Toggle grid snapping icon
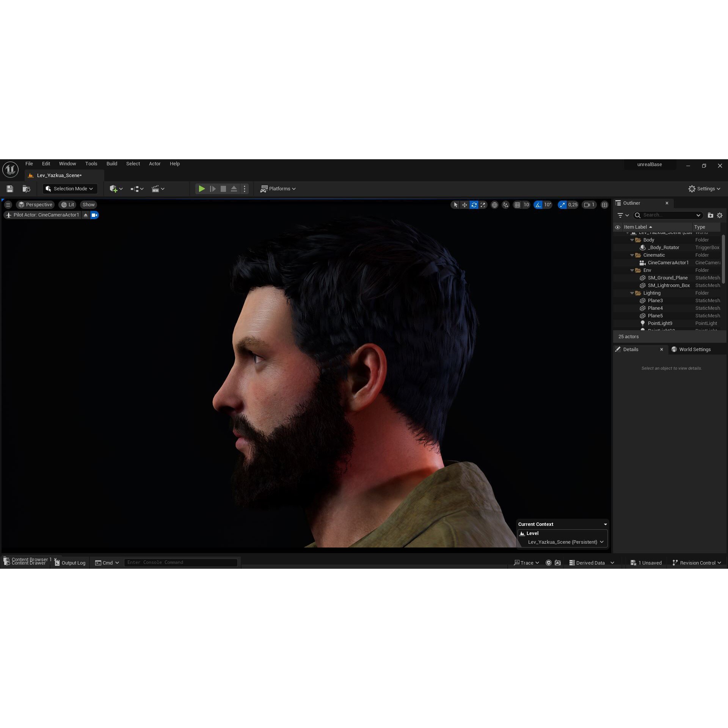 tap(517, 205)
